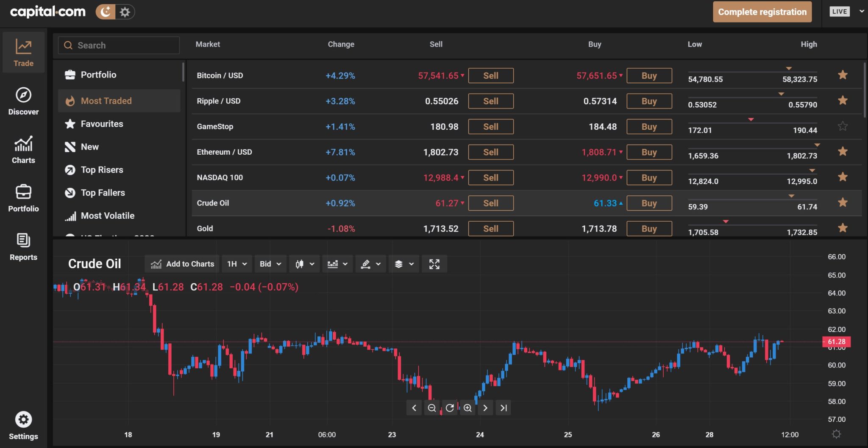Toggle favourite star for Bitcoin / USD

843,75
